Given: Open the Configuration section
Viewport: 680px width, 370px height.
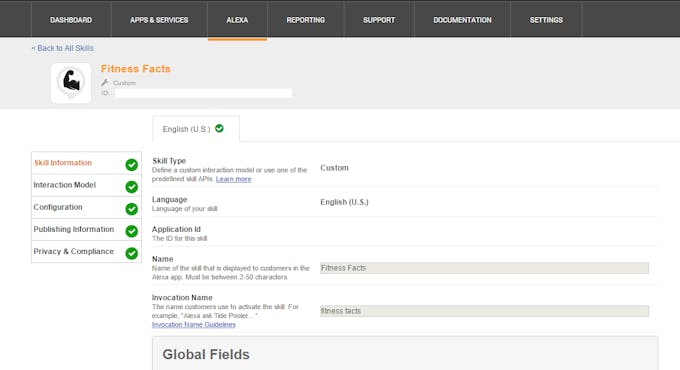Looking at the screenshot, I should pyautogui.click(x=86, y=207).
